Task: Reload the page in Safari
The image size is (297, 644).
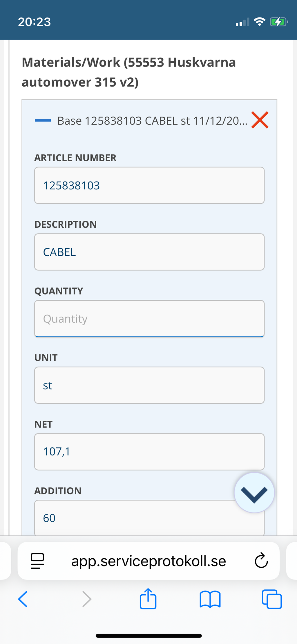Action: [261, 560]
